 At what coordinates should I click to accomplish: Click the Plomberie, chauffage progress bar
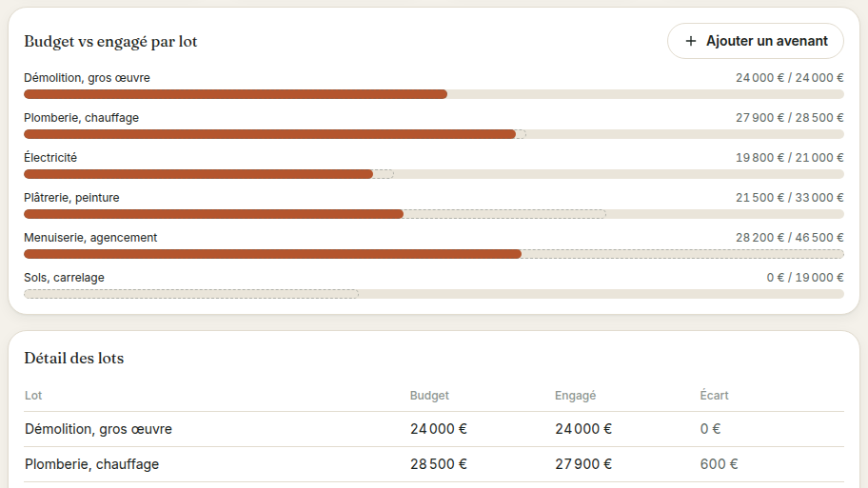coord(433,134)
